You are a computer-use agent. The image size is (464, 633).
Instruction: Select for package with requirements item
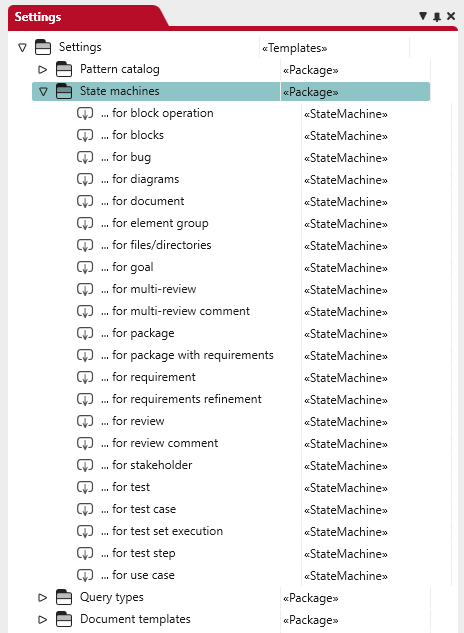(x=187, y=355)
